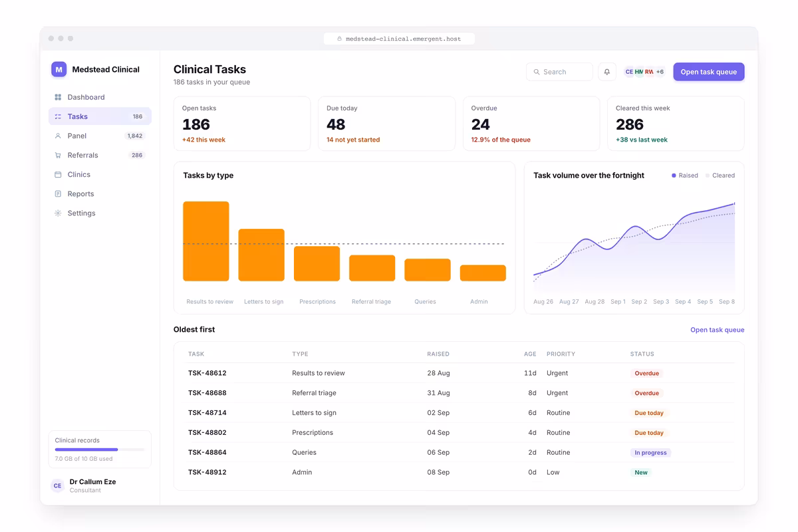Click the CE avatar beside Dr Callum Eze
798x532 pixels.
click(58, 485)
